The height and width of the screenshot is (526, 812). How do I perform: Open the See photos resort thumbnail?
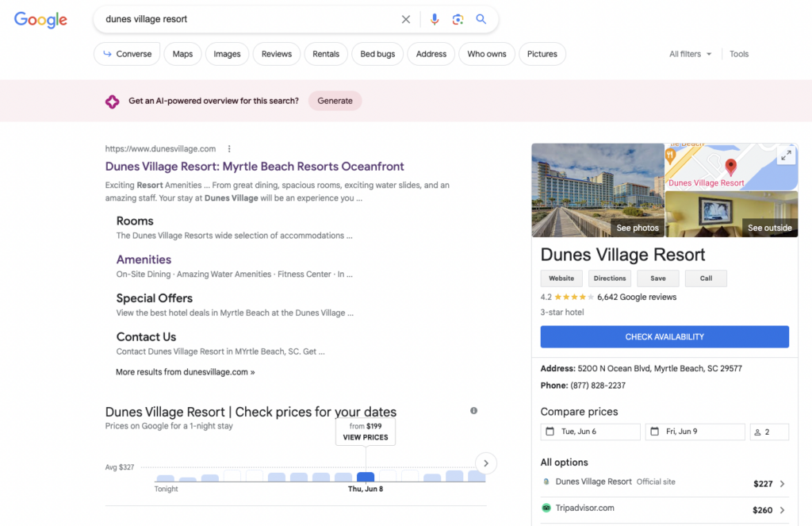[598, 190]
